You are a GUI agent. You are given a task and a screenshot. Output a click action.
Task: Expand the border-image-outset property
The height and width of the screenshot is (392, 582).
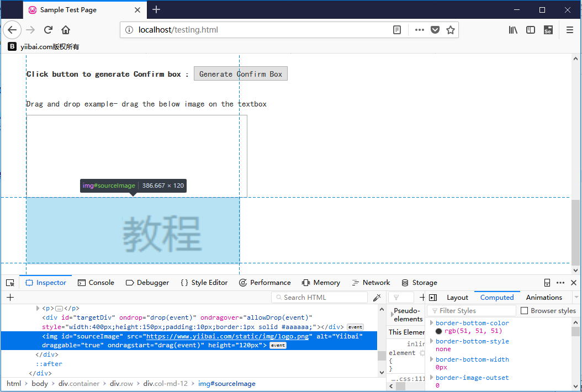(x=432, y=378)
